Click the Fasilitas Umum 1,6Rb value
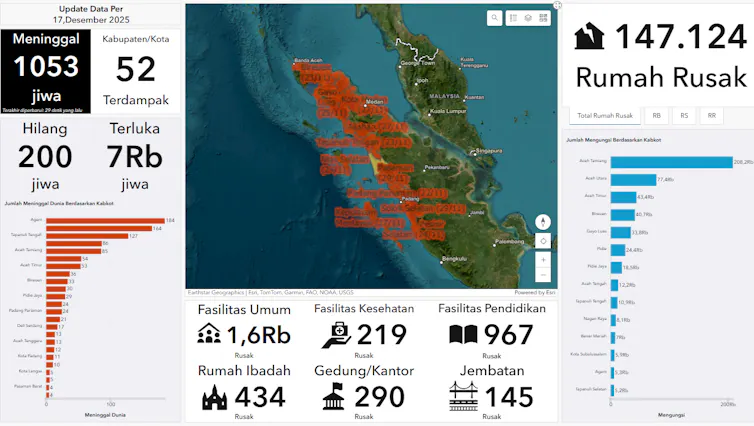Viewport: 754px width, 426px height. [259, 335]
